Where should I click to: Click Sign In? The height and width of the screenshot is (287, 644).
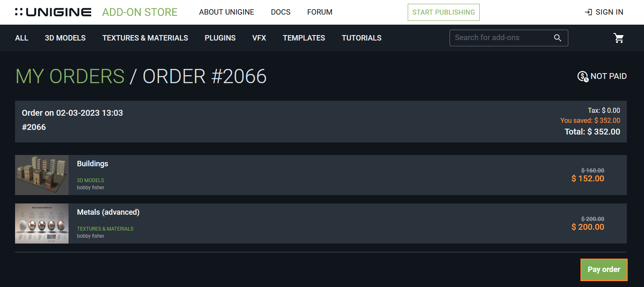604,12
